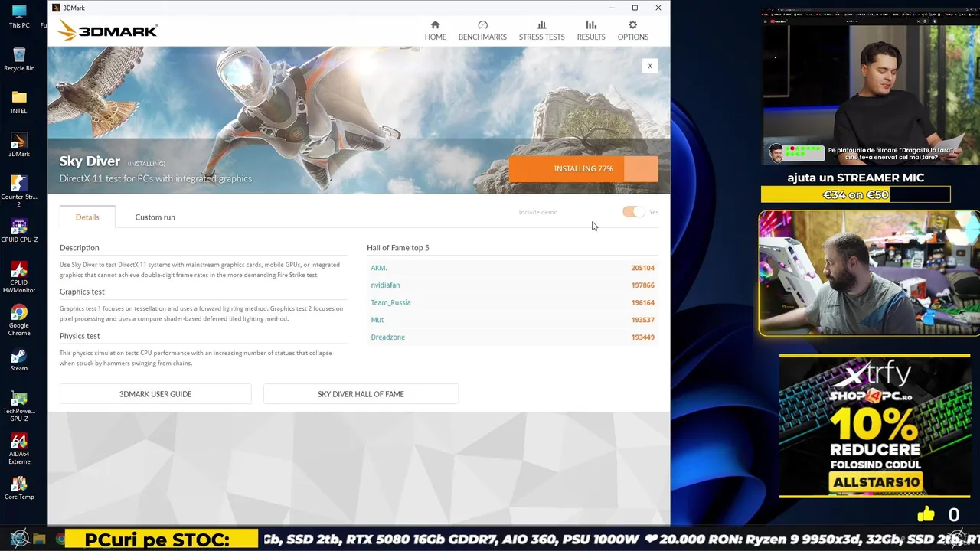This screenshot has height=551, width=980.
Task: Open Recycle Bin desktop icon
Action: (x=19, y=59)
